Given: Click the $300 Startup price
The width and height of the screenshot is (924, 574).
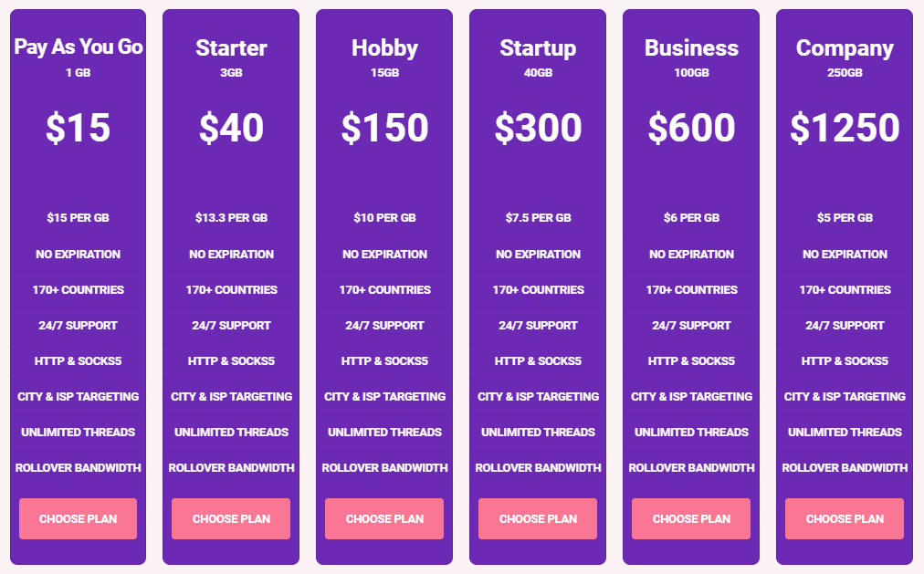Looking at the screenshot, I should pos(538,128).
